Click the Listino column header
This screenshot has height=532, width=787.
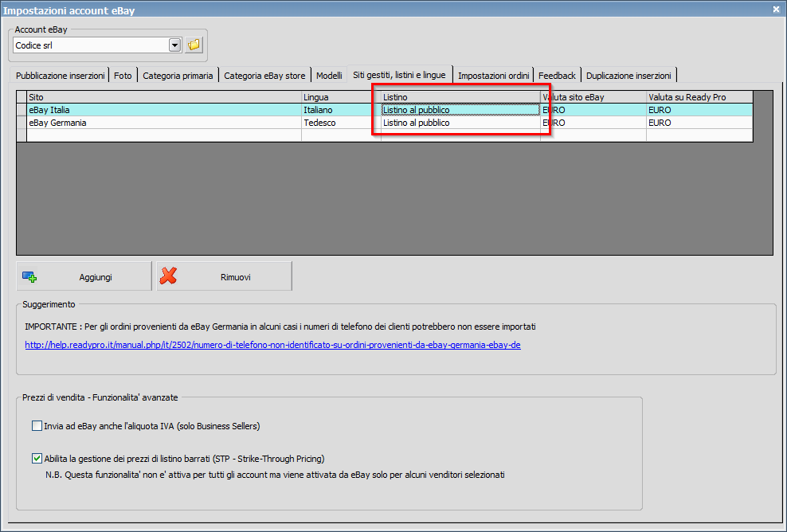460,97
